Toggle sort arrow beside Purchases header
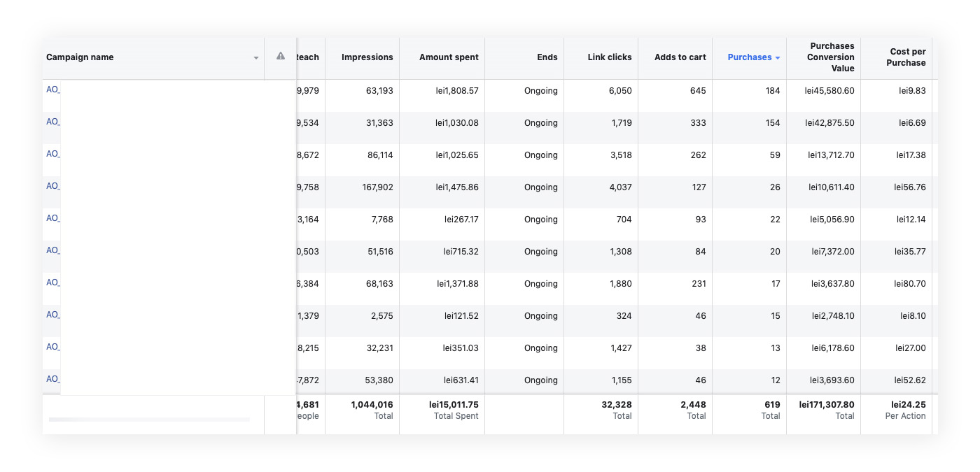This screenshot has height=472, width=980. 778,58
